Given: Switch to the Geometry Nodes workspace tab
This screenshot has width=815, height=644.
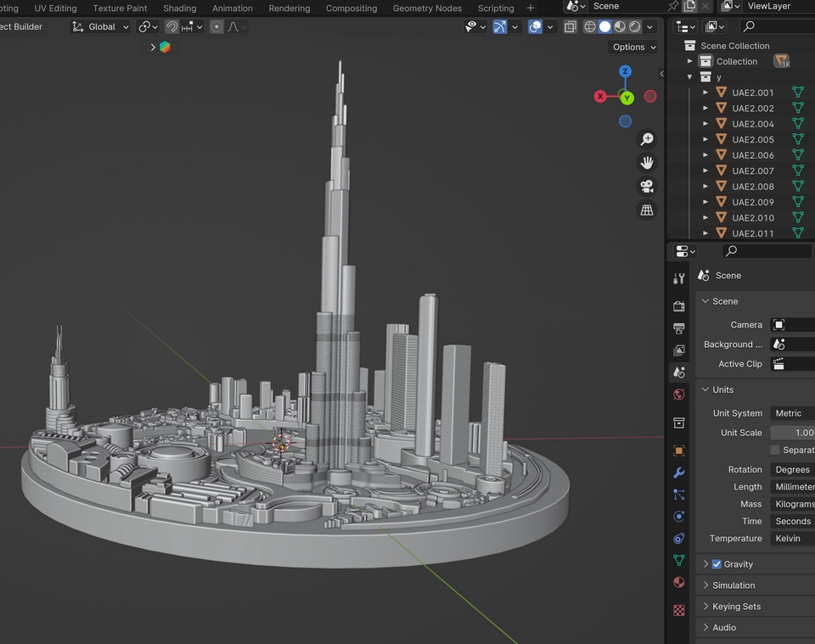Looking at the screenshot, I should tap(427, 8).
